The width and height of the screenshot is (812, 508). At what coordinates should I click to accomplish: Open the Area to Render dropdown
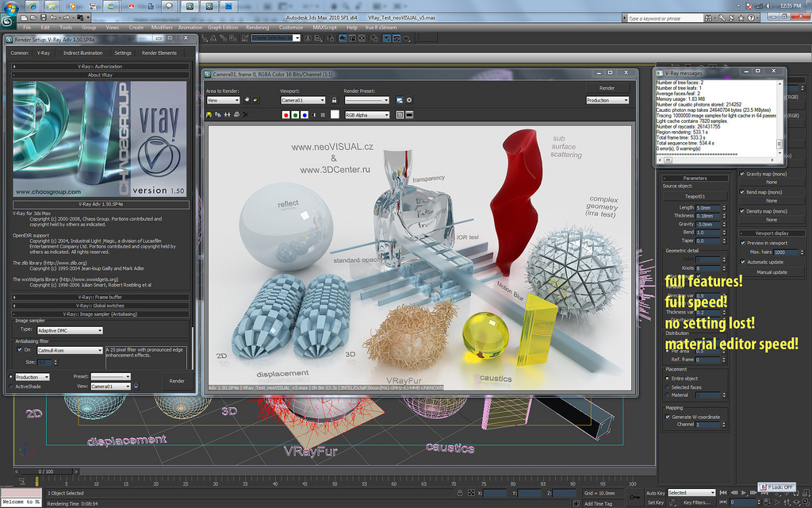(x=223, y=100)
